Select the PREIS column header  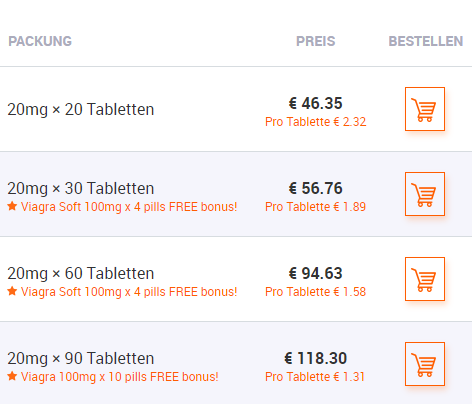316,41
